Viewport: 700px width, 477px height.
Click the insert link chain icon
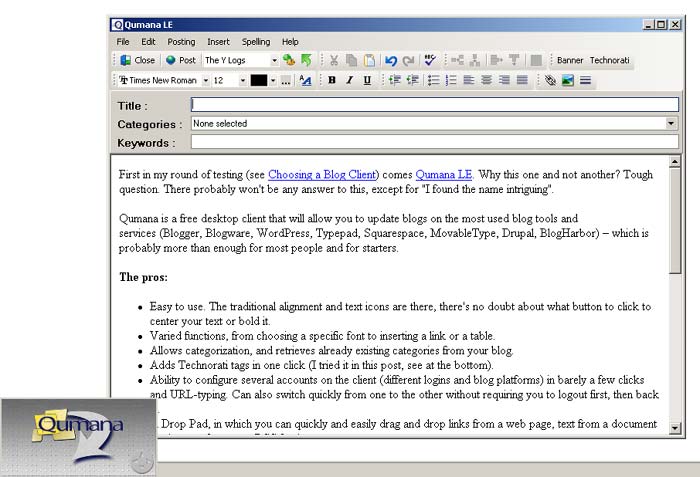tap(550, 80)
